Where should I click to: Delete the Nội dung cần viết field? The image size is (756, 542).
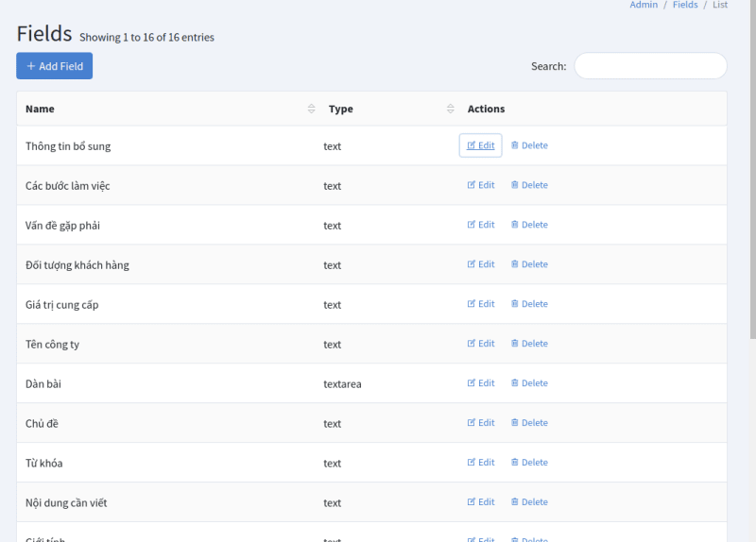tap(529, 501)
